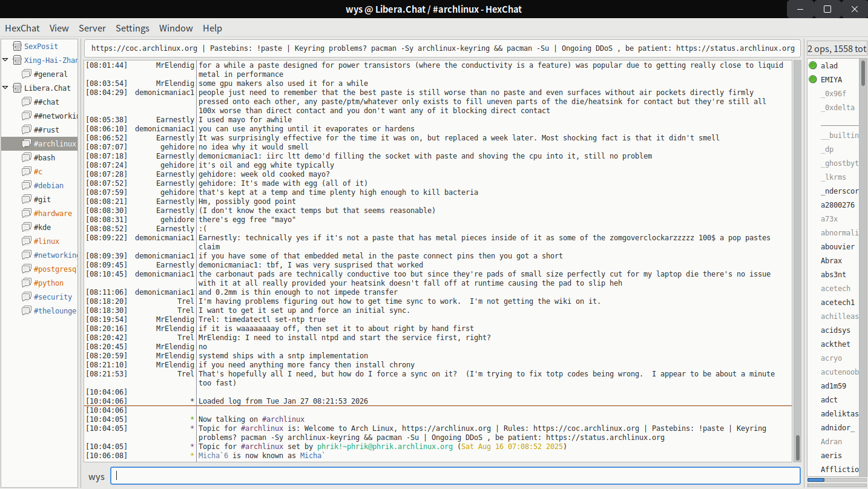
Task: Select user abouvier in the user list
Action: point(833,247)
